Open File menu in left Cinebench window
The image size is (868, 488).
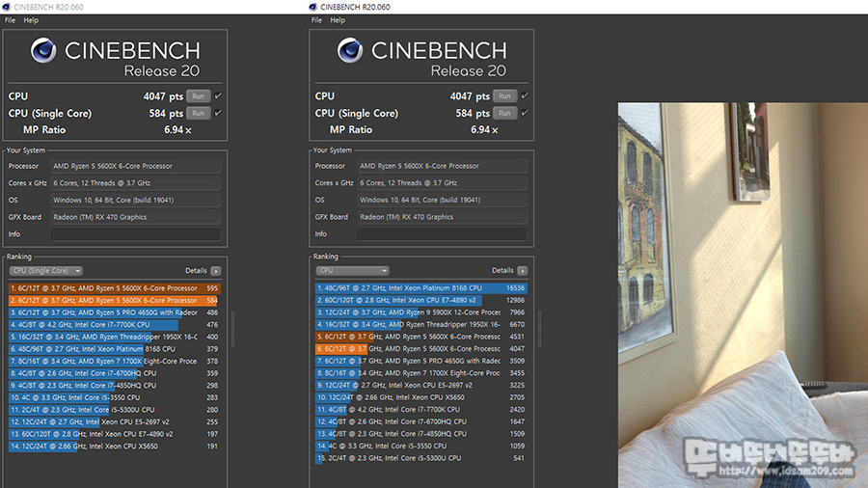point(10,20)
